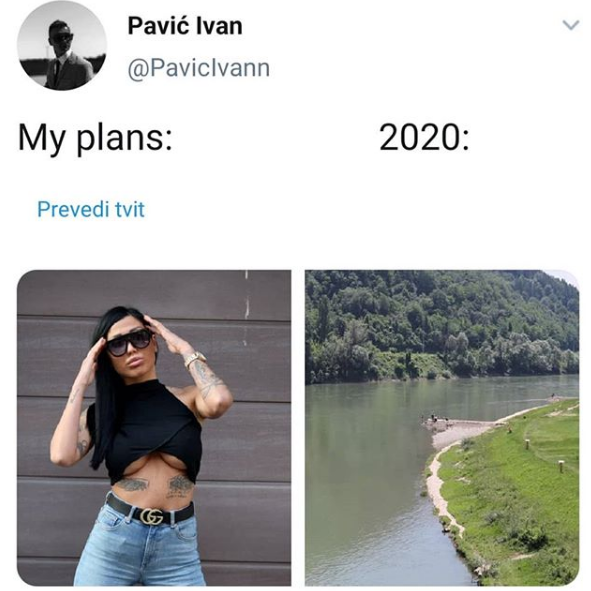
Task: Click the sunglasses in left photo
Action: pos(129,341)
